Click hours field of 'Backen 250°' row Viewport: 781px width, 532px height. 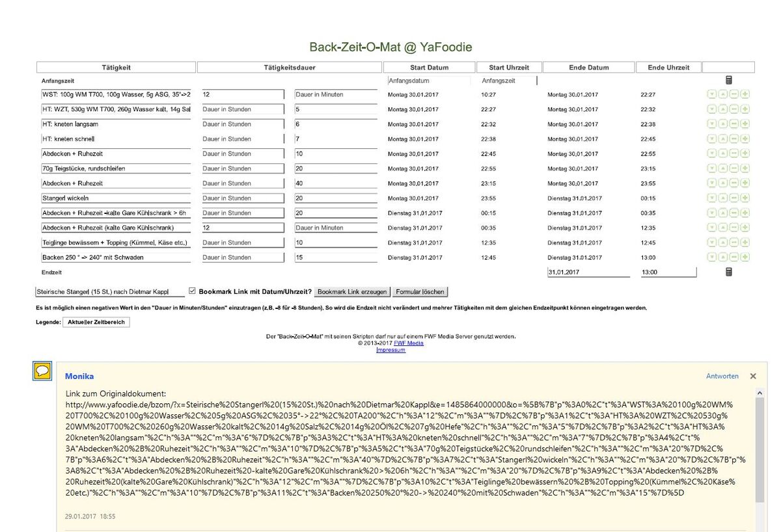[243, 258]
